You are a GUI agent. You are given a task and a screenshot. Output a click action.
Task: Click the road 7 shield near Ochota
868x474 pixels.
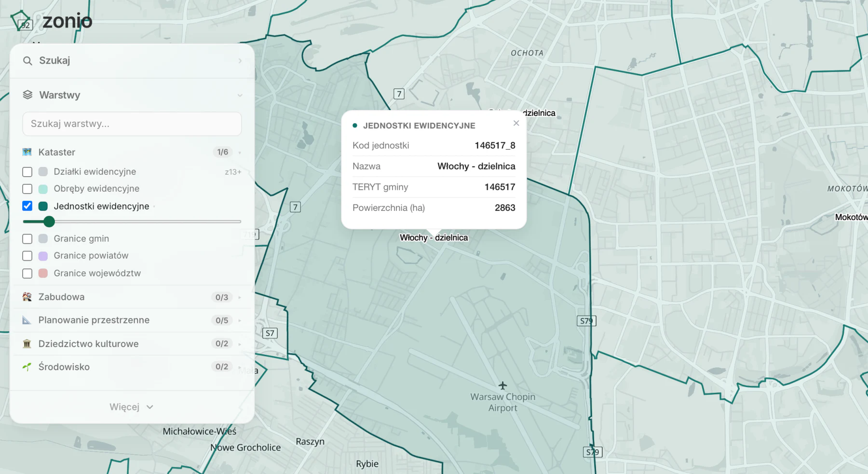pyautogui.click(x=399, y=94)
